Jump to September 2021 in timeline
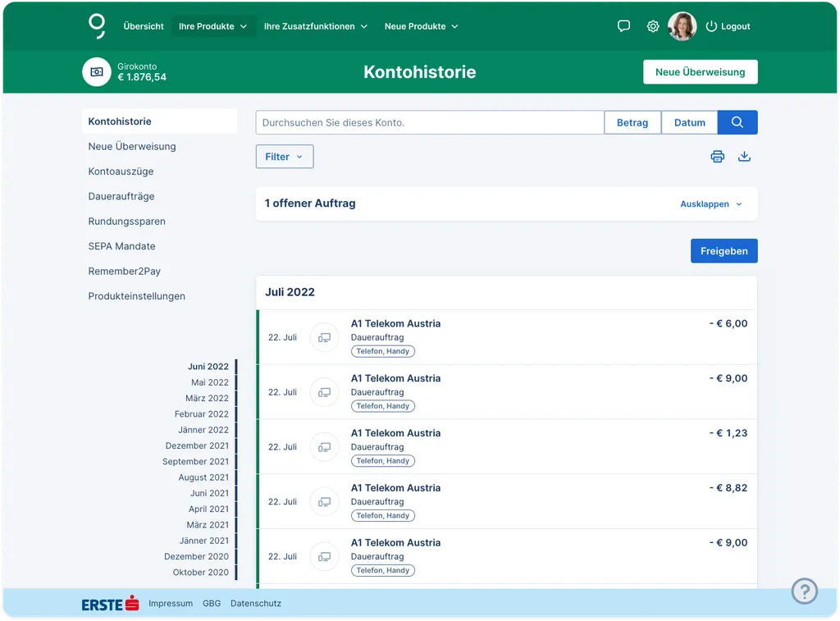 [195, 461]
